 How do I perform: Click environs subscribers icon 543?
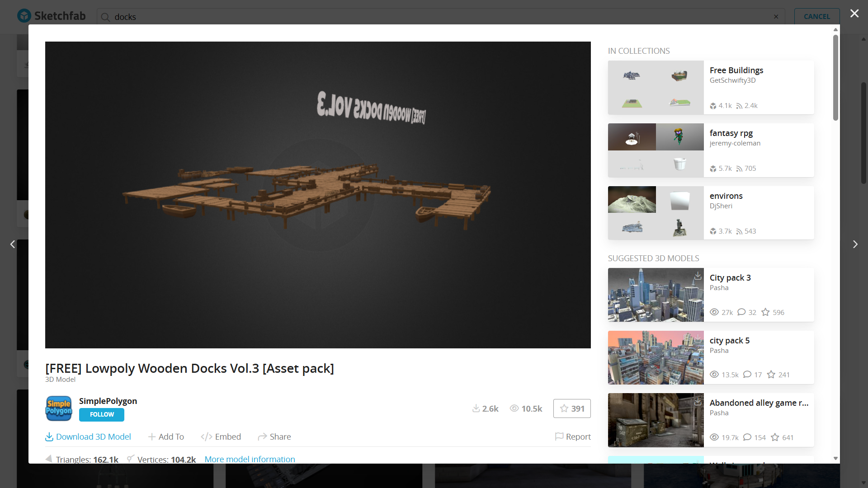739,231
